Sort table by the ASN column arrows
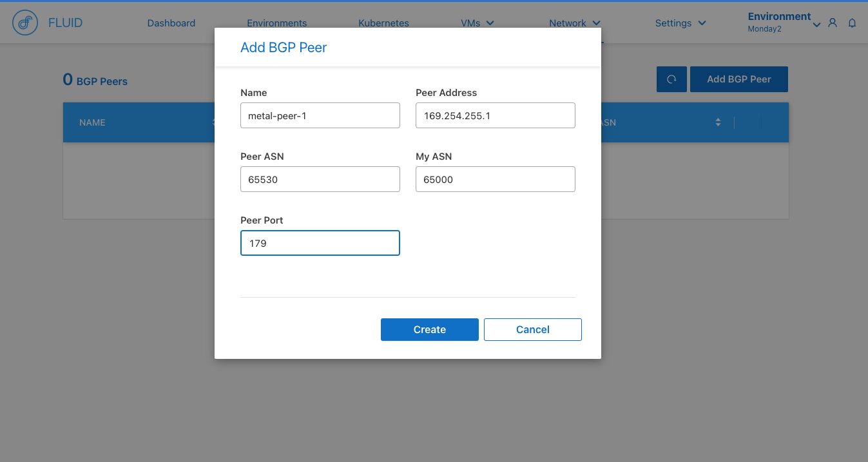 click(718, 122)
